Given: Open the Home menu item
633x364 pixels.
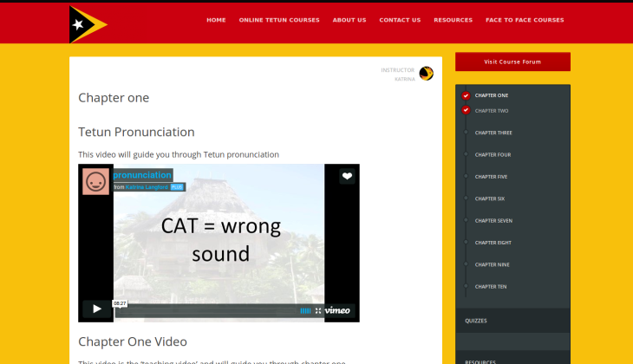Looking at the screenshot, I should pyautogui.click(x=217, y=20).
